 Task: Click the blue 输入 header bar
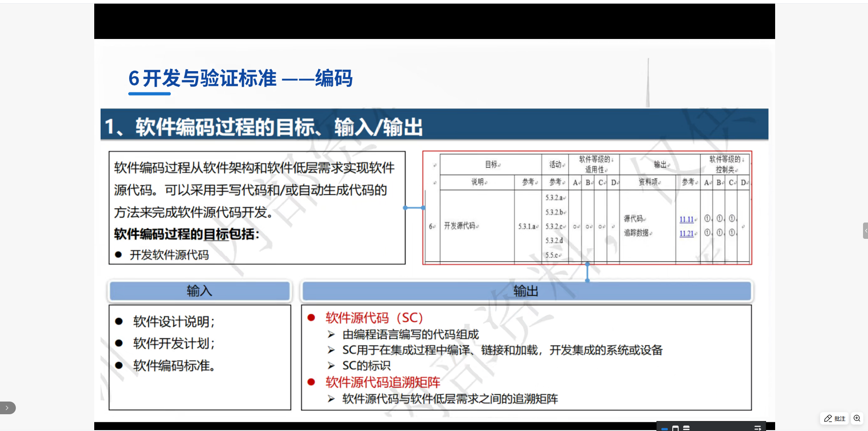pos(199,291)
